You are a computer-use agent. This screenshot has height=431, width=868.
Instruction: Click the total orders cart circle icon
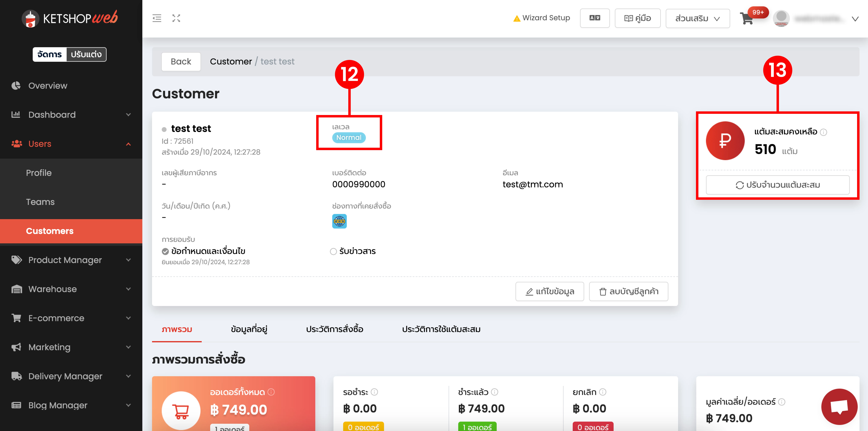(181, 410)
